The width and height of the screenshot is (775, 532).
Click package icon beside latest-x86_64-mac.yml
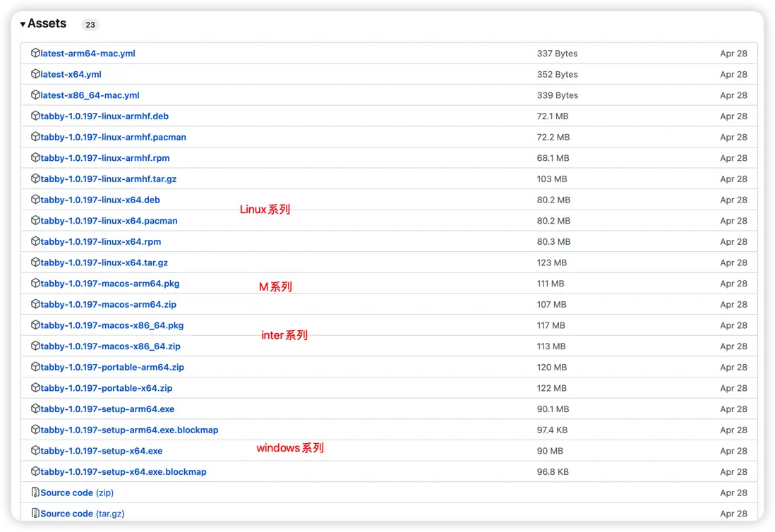(x=35, y=95)
